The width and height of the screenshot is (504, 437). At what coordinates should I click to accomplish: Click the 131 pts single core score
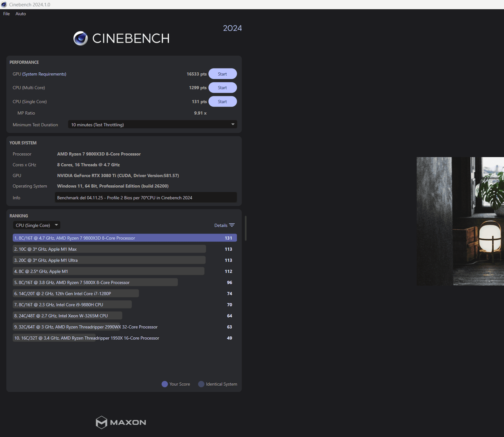click(x=199, y=102)
